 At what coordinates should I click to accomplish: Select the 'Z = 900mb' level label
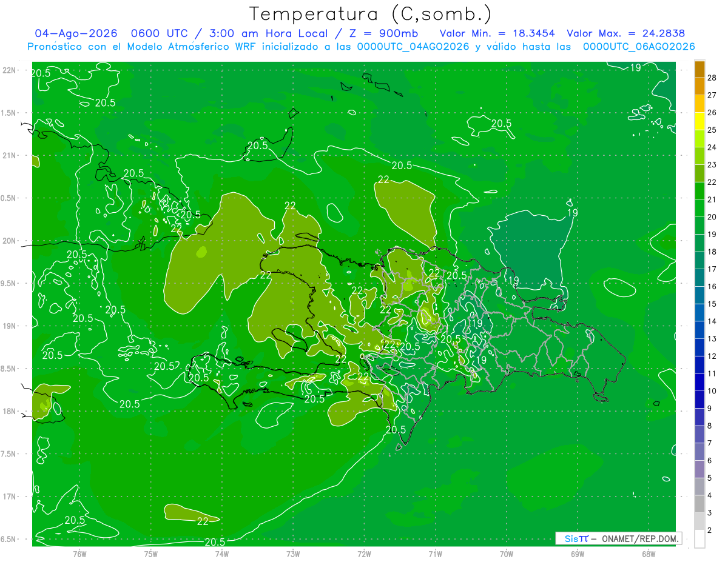pyautogui.click(x=383, y=33)
